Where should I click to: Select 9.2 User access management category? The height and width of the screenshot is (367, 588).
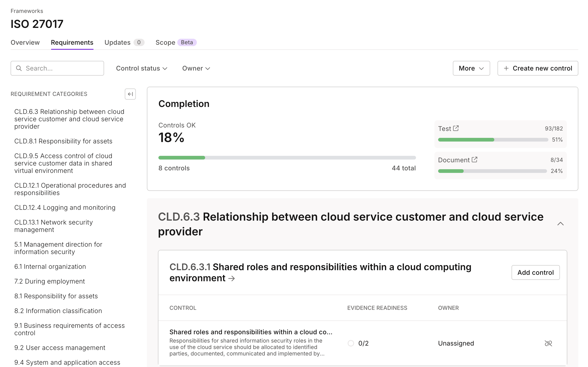(60, 348)
